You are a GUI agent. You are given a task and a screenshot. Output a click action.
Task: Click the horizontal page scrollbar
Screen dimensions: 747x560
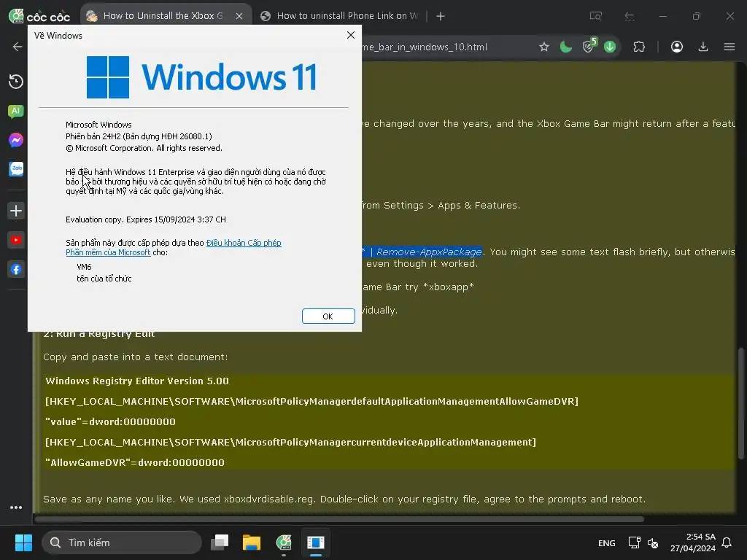click(339, 519)
